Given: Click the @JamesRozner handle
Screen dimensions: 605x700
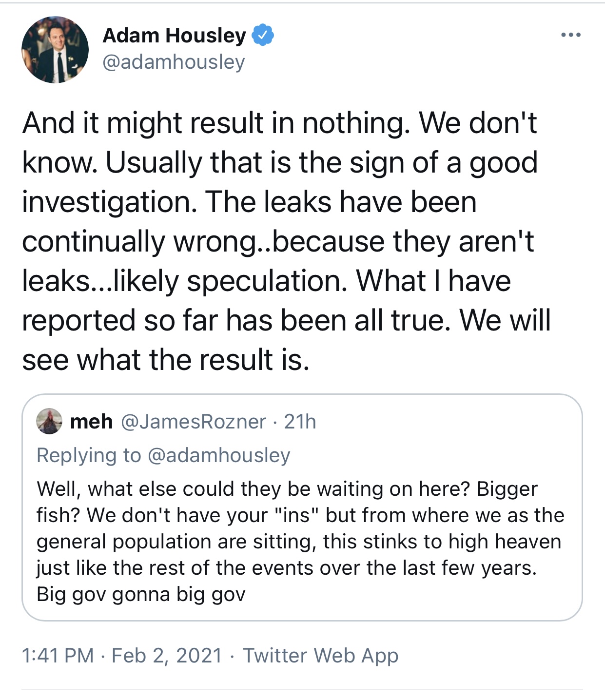Looking at the screenshot, I should pos(193,421).
